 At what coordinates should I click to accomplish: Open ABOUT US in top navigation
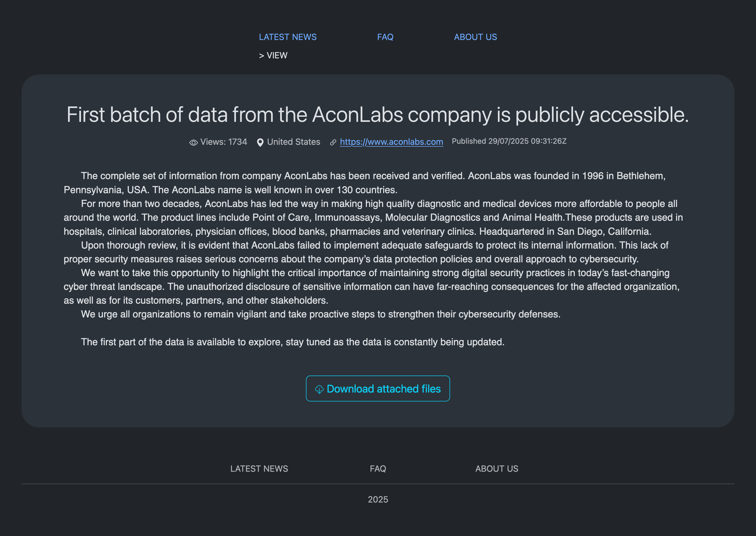tap(475, 37)
